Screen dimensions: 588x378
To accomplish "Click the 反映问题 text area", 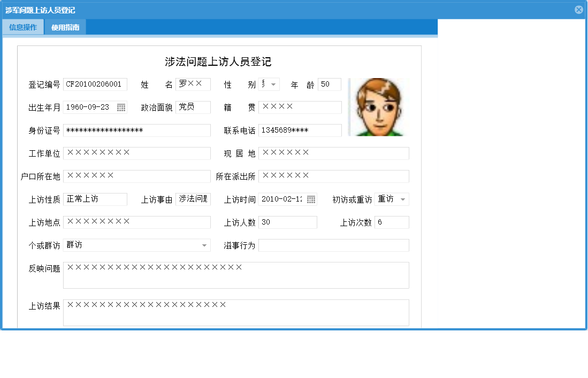I will click(236, 275).
